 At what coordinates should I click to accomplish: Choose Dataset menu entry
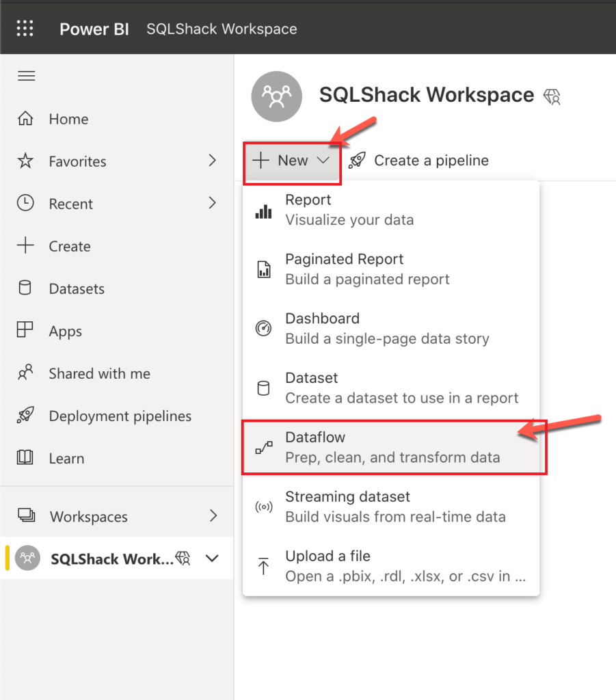tap(391, 388)
